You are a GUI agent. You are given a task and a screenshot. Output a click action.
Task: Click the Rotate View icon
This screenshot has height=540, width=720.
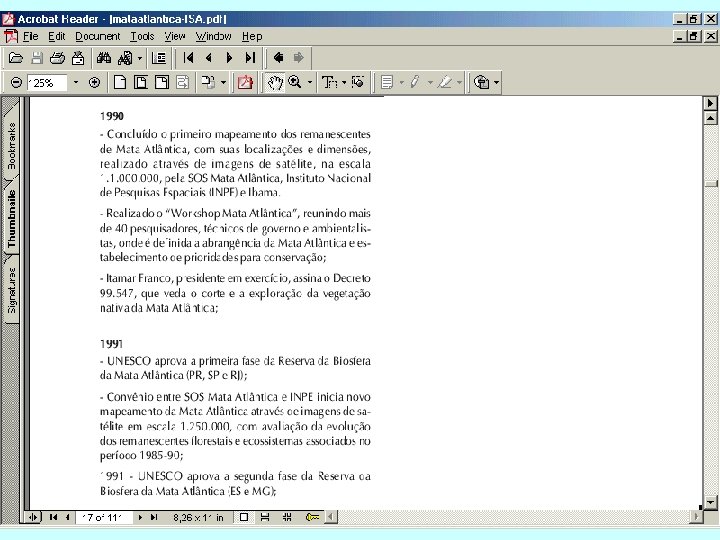[208, 83]
